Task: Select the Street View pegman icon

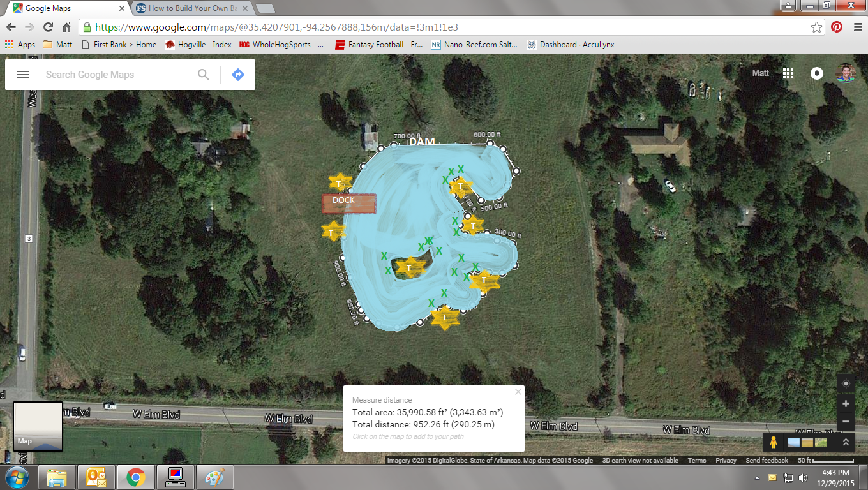Action: [x=773, y=442]
